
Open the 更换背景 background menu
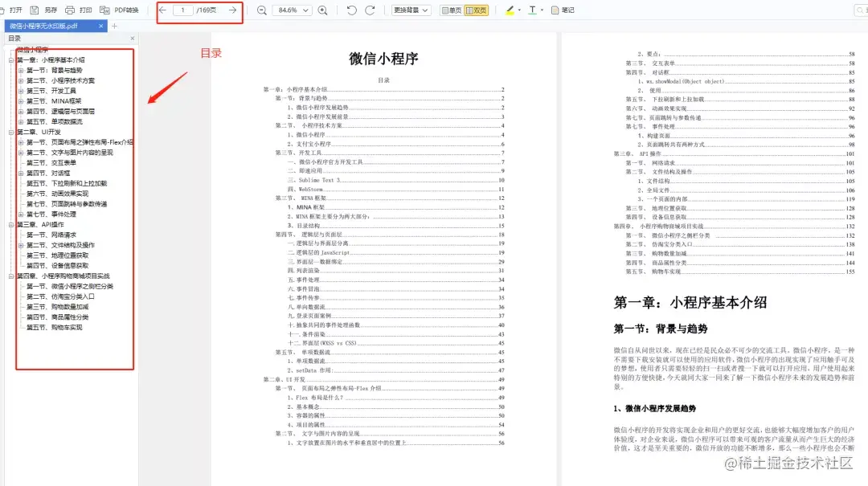[x=408, y=10]
